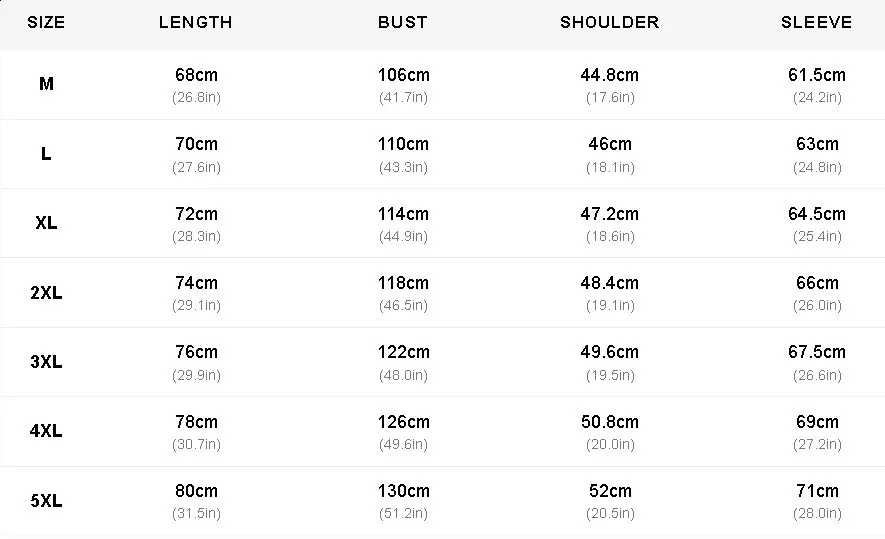The height and width of the screenshot is (539, 885).
Task: Click the 66cm sleeve value for 2XL
Action: (x=817, y=283)
